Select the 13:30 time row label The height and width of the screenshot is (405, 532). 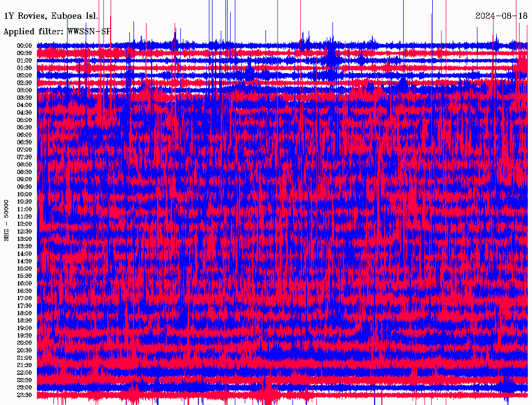[25, 246]
